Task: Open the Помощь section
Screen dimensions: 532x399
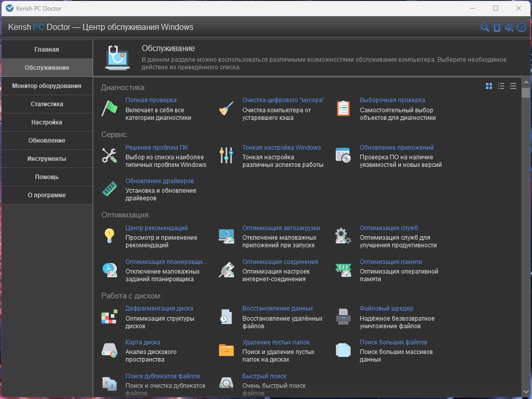Action: coord(47,177)
